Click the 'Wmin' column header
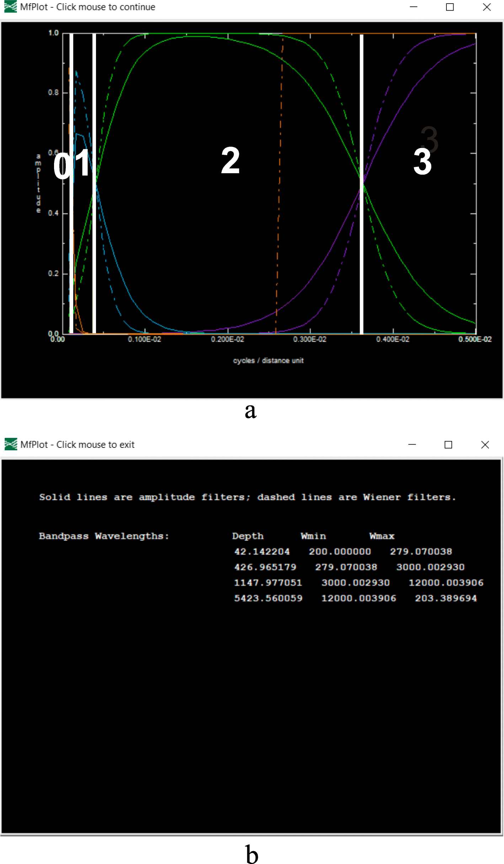Screen dimensions: 504x864 313,536
